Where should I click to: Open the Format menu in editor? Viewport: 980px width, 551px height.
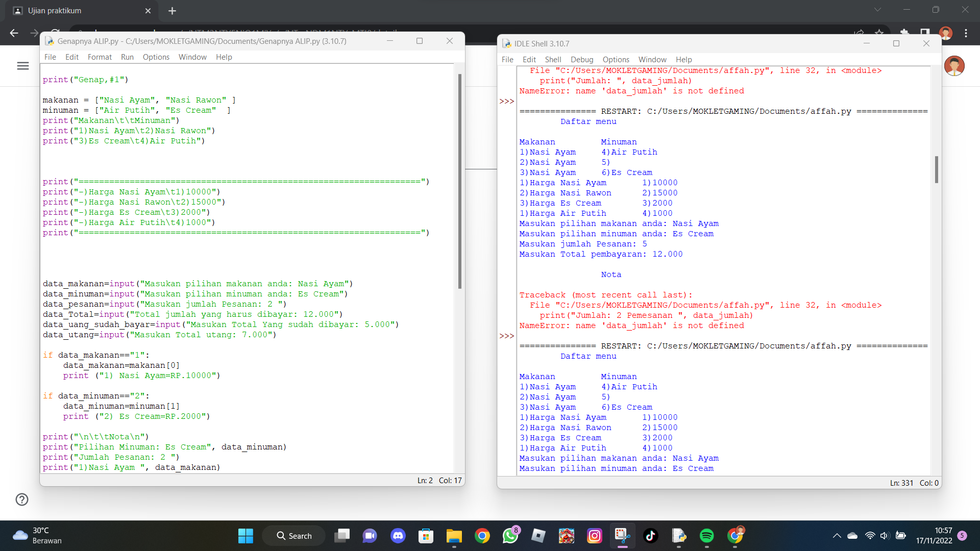click(100, 57)
